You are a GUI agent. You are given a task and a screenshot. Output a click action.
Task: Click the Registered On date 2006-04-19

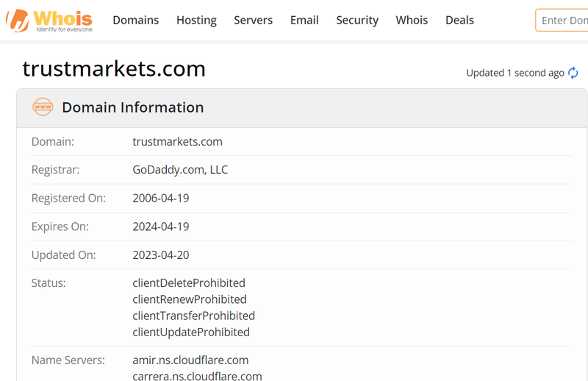click(162, 199)
